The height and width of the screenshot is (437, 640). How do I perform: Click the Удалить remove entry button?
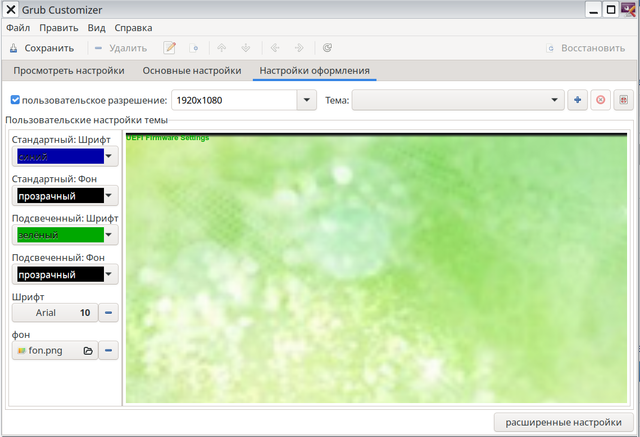pos(121,48)
